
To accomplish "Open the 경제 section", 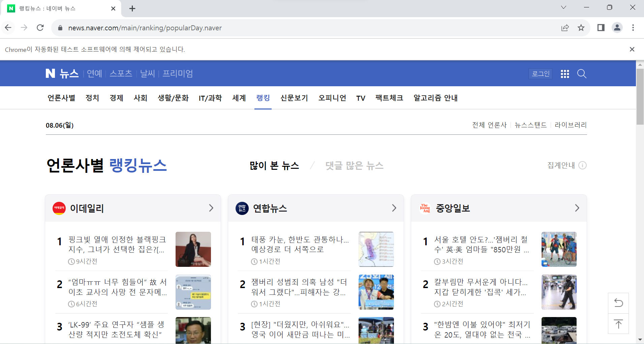I will [x=116, y=98].
